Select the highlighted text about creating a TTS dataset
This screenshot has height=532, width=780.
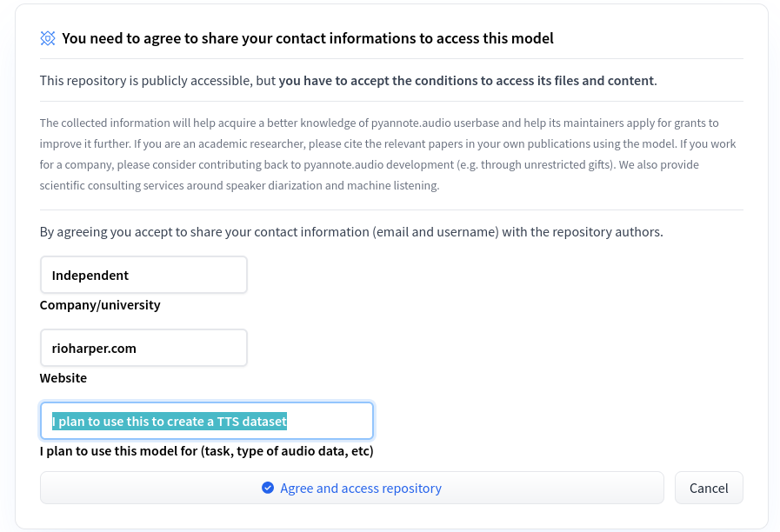coord(169,421)
